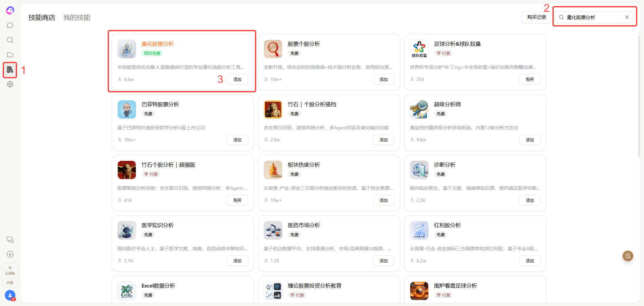The image size is (644, 306).
Task: Open the 板块热度分析 title
Action: pyautogui.click(x=304, y=165)
